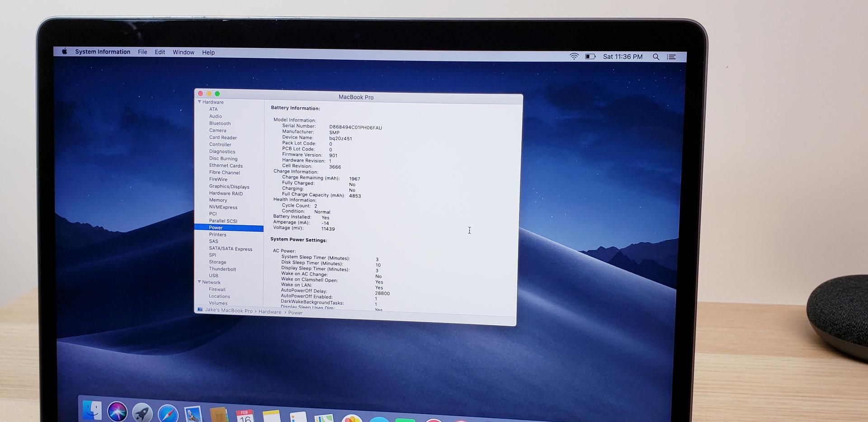Image resolution: width=868 pixels, height=422 pixels.
Task: Collapse the Network section triangle
Action: (199, 282)
